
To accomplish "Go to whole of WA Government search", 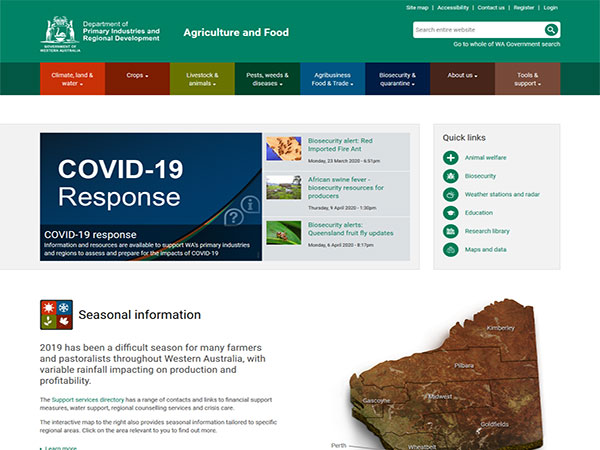I will point(507,44).
